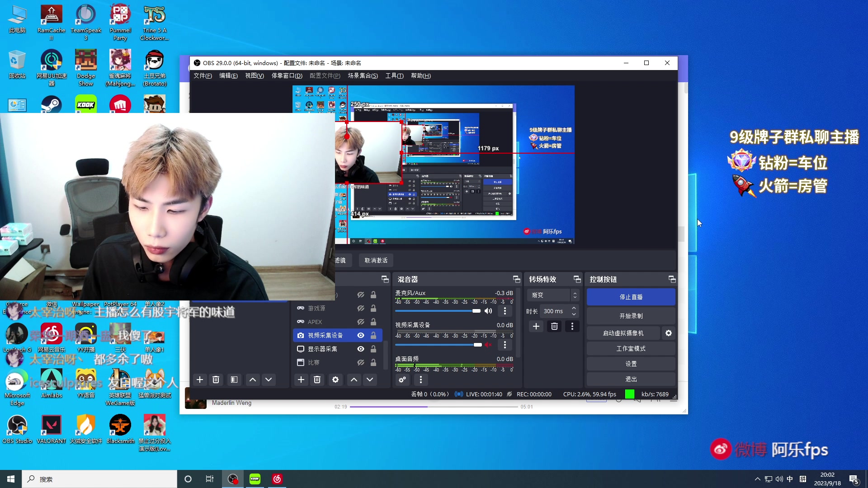Unmute the 视频采集设备 audio
Viewport: 868px width, 488px height.
click(488, 345)
